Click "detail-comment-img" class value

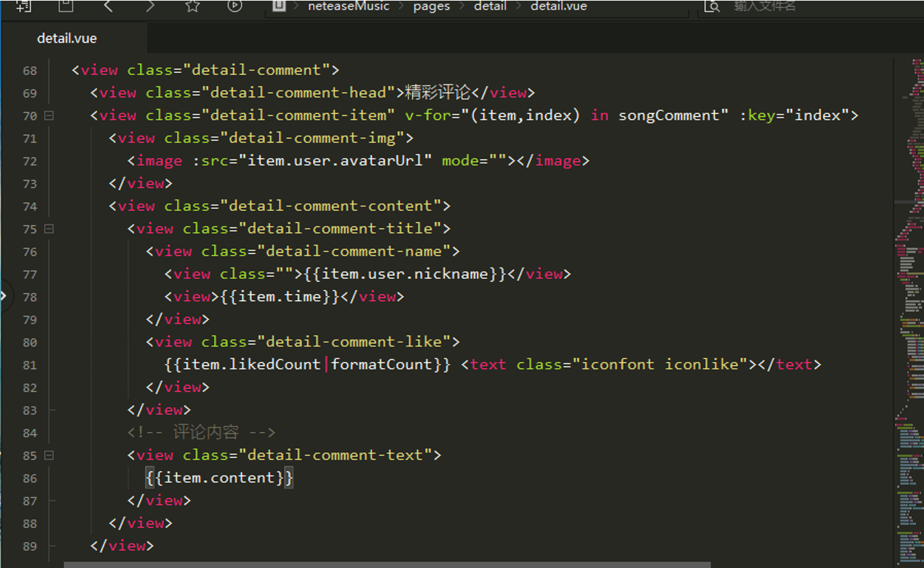[x=312, y=137]
